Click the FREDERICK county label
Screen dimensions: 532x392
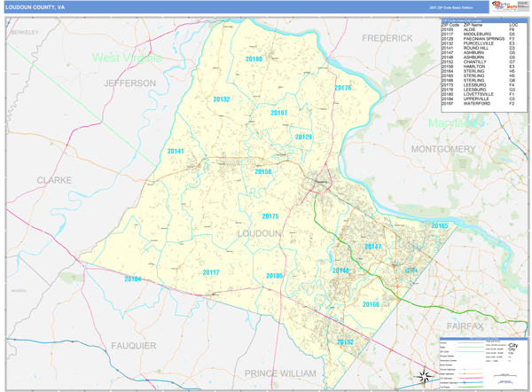point(387,38)
